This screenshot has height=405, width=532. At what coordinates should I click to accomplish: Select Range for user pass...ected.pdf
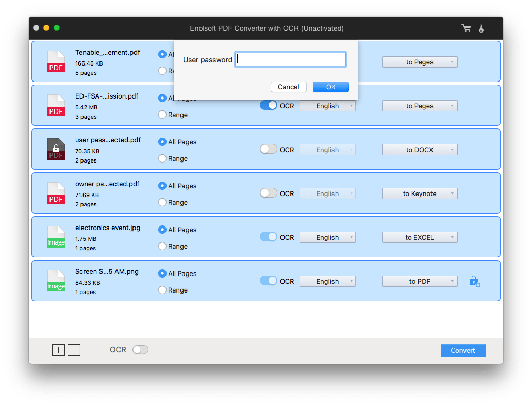(x=162, y=158)
